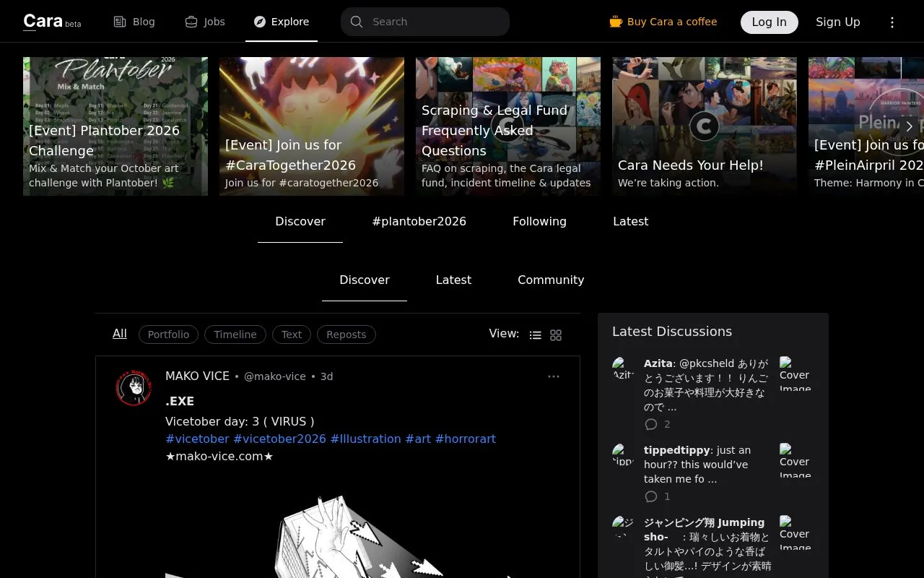
Task: Click the search magnifier icon
Action: [x=357, y=22]
